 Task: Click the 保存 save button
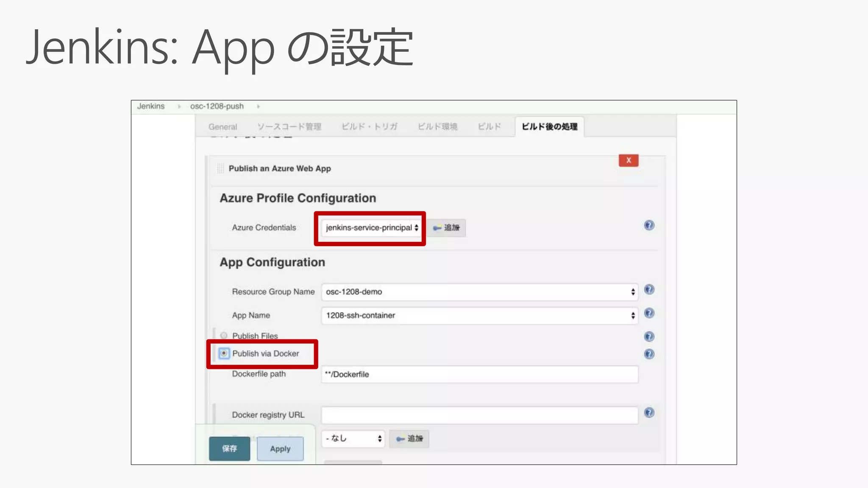tap(229, 449)
